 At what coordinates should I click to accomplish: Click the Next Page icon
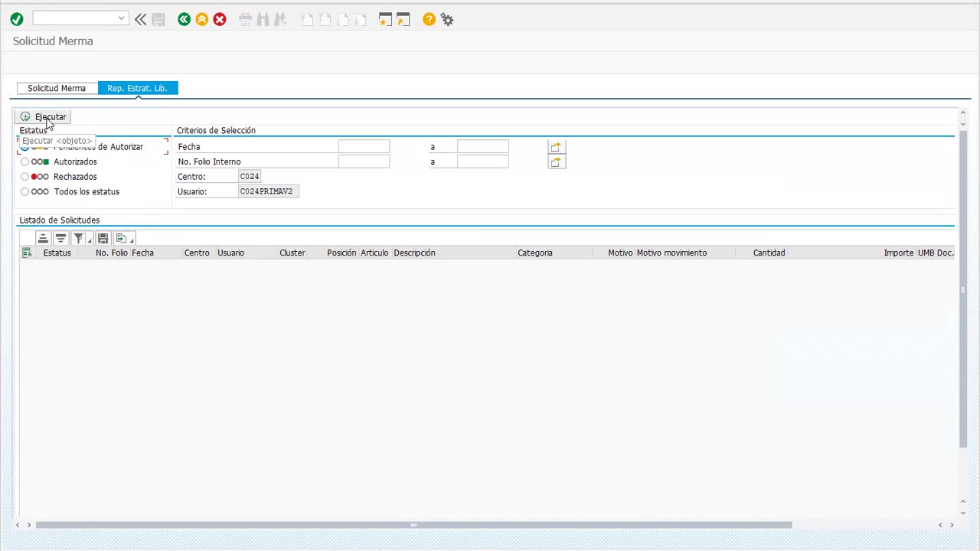tap(343, 19)
